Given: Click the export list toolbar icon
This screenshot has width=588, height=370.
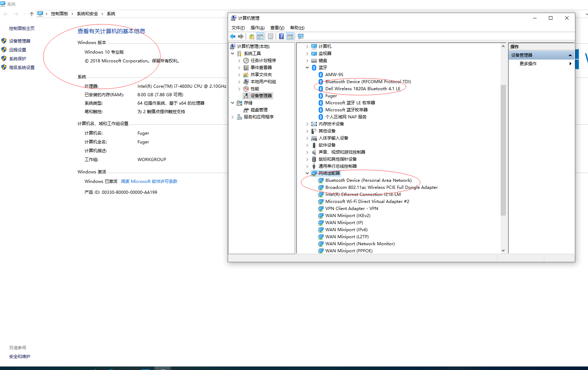Looking at the screenshot, I should (x=270, y=36).
